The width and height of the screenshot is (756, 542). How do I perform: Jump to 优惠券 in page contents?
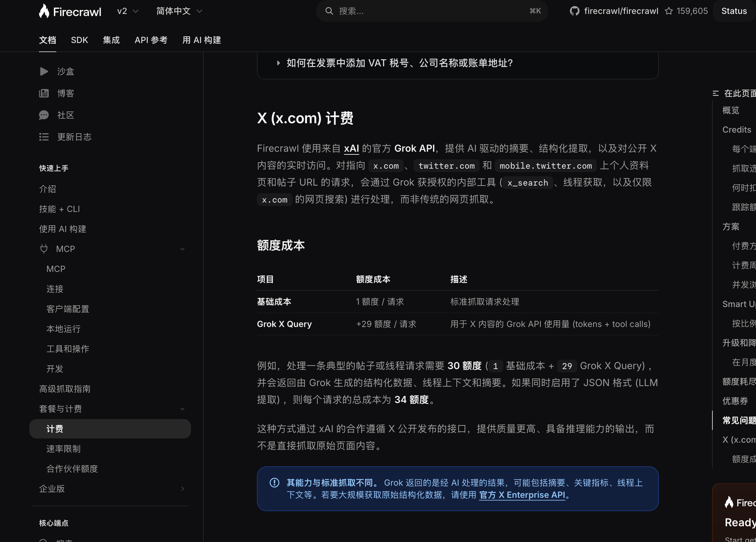tap(735, 401)
